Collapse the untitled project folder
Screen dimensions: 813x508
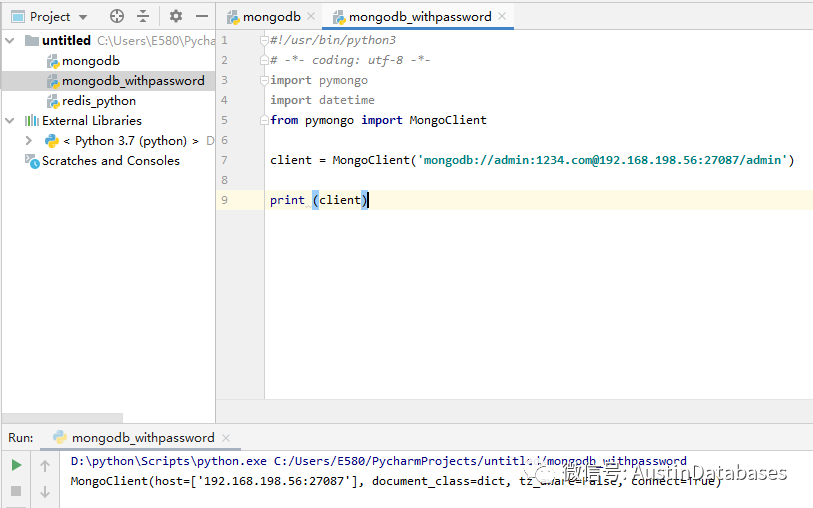click(10, 41)
